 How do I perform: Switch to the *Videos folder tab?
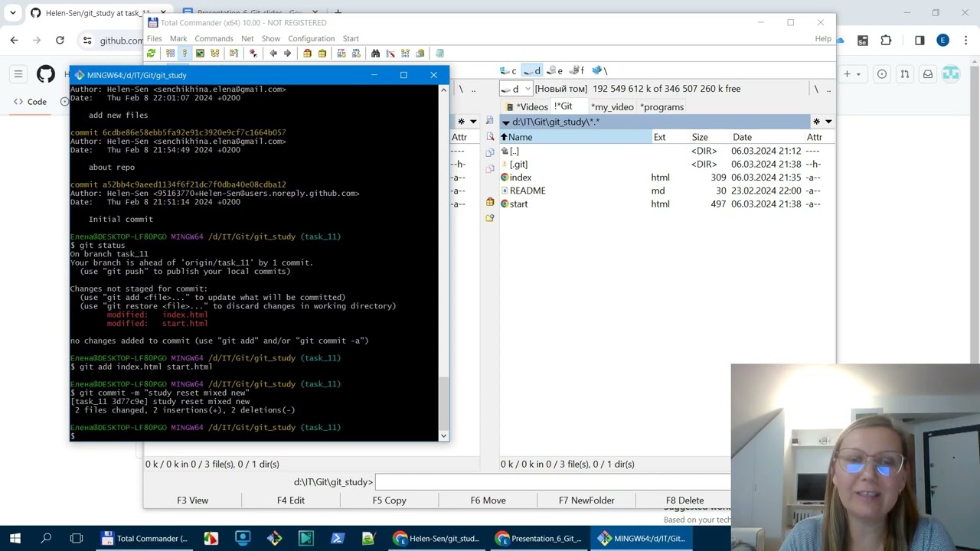point(527,107)
